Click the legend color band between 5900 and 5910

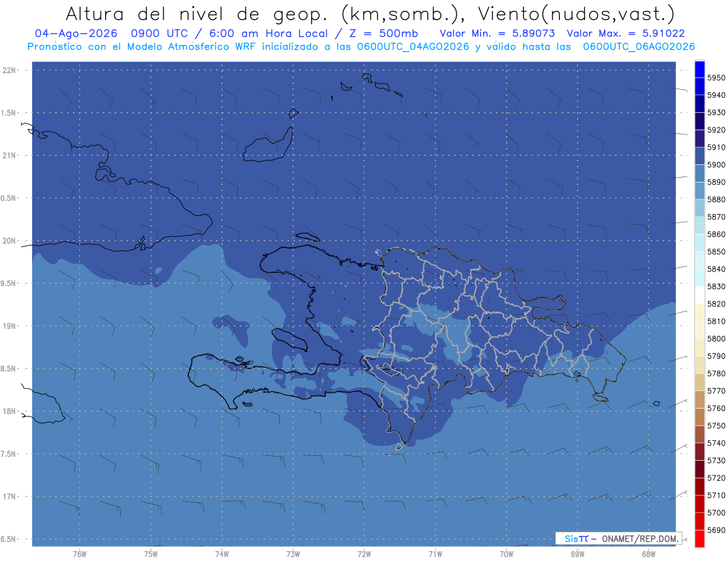[x=699, y=156]
